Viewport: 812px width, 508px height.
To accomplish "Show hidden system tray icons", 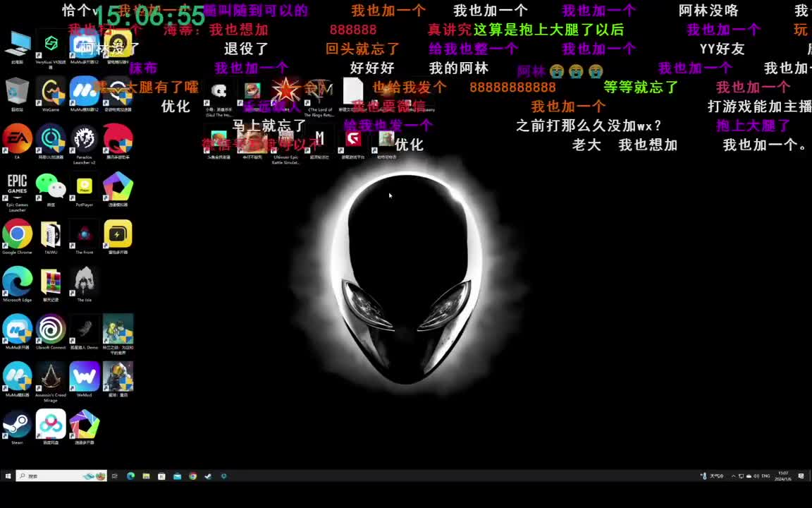I will click(733, 476).
